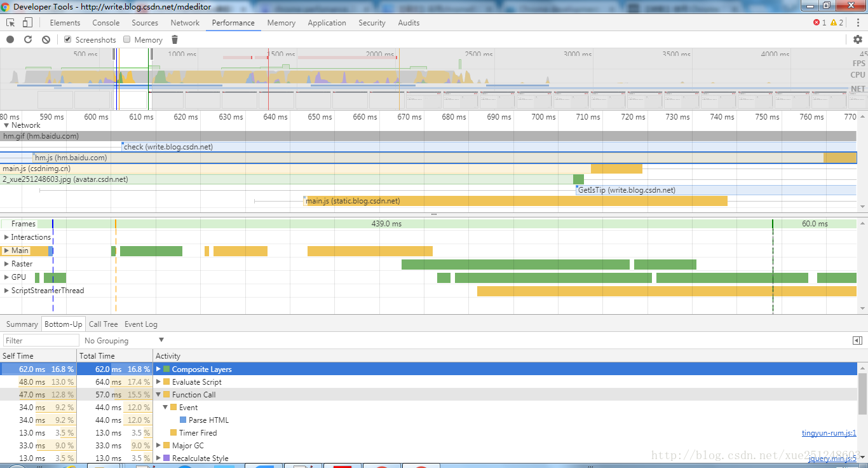The height and width of the screenshot is (468, 868).
Task: Select the inspect element cursor icon
Action: pos(11,23)
